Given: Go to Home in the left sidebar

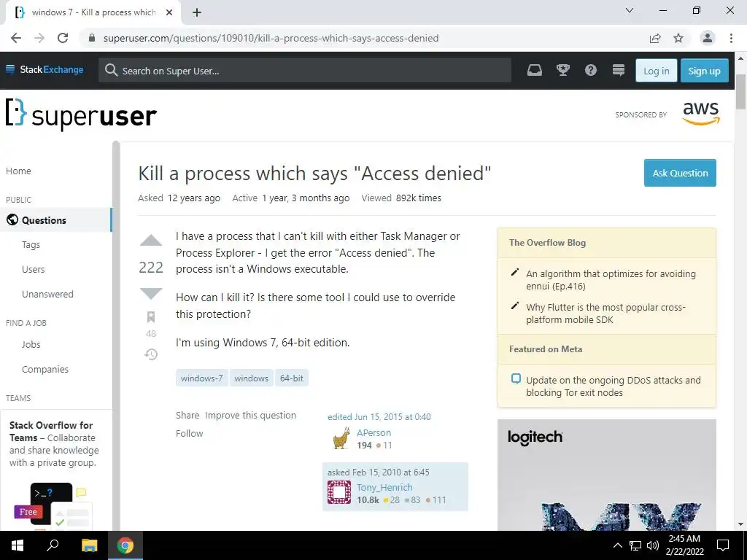Looking at the screenshot, I should (18, 171).
